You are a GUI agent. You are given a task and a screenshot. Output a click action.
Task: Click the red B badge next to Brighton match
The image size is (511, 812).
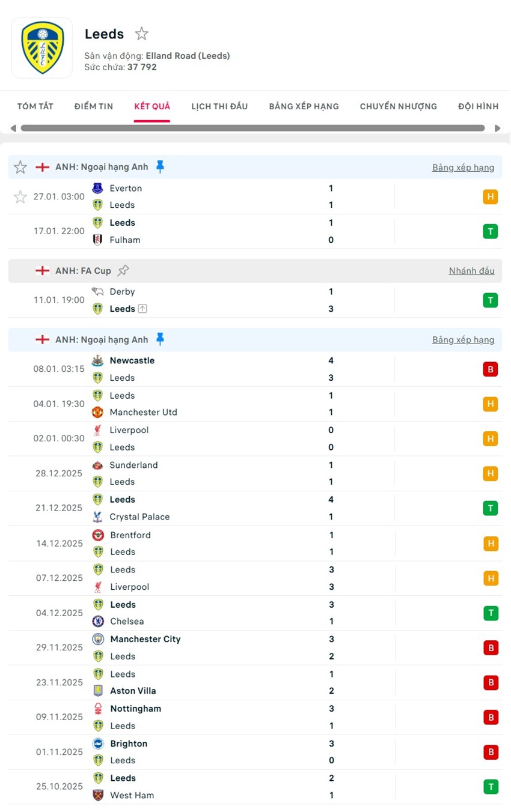click(491, 752)
